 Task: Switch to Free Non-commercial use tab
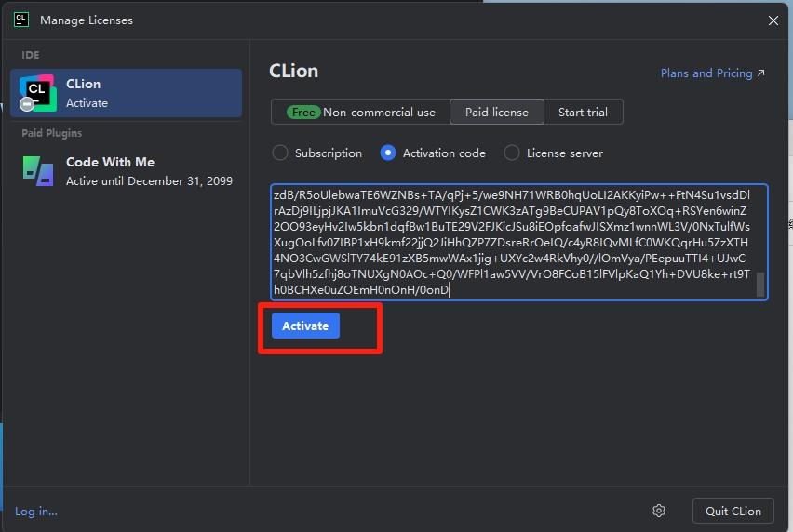tap(360, 112)
